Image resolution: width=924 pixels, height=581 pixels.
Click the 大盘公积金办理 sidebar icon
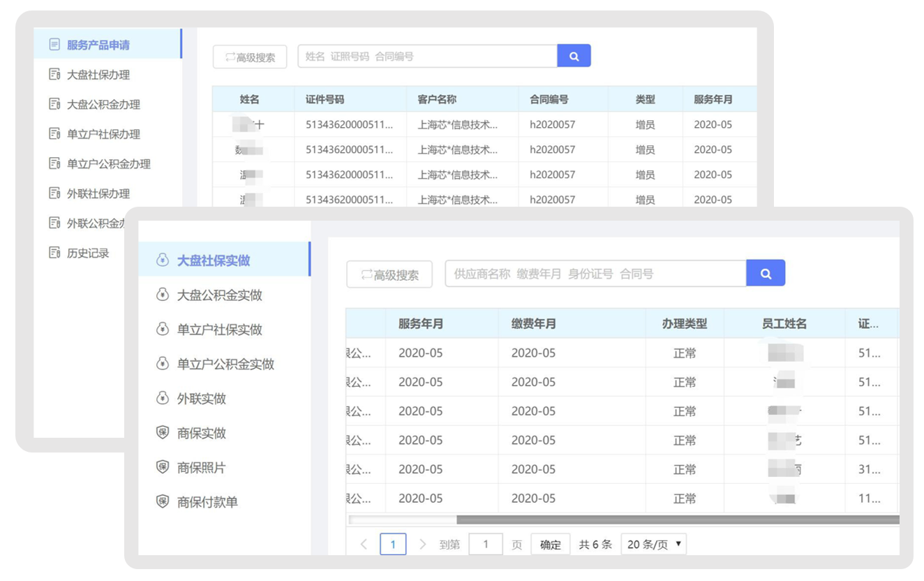coord(54,104)
